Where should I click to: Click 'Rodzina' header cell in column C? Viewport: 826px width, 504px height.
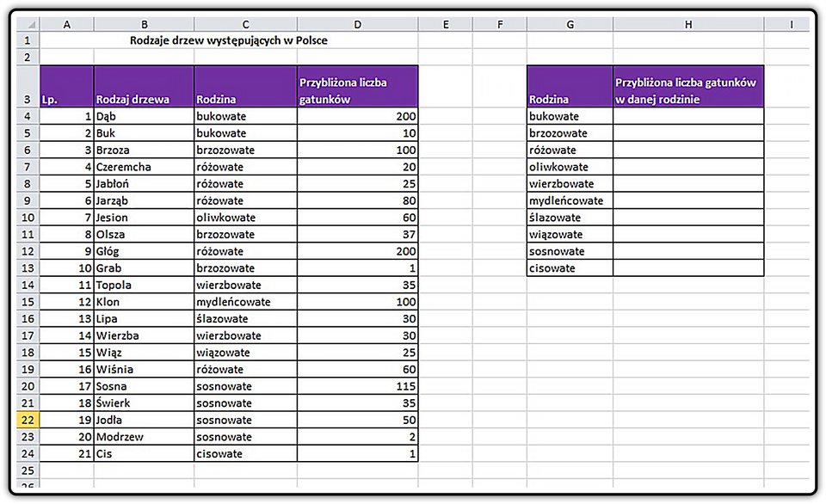(245, 86)
